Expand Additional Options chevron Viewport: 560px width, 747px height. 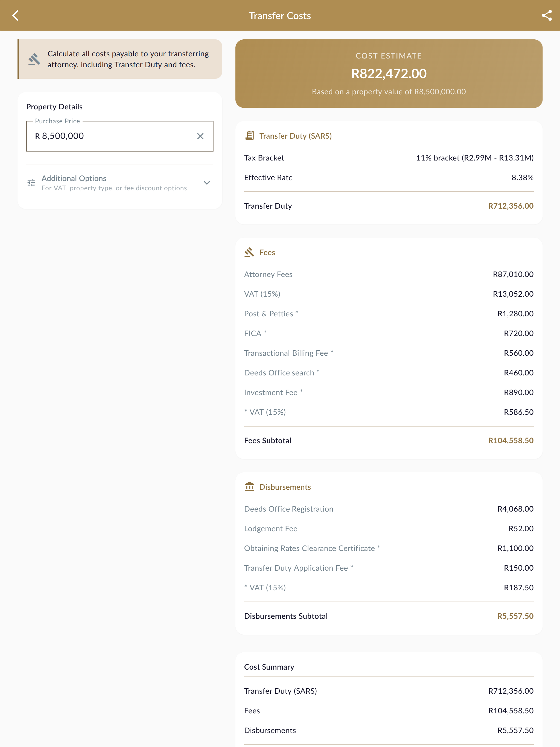[x=207, y=183]
